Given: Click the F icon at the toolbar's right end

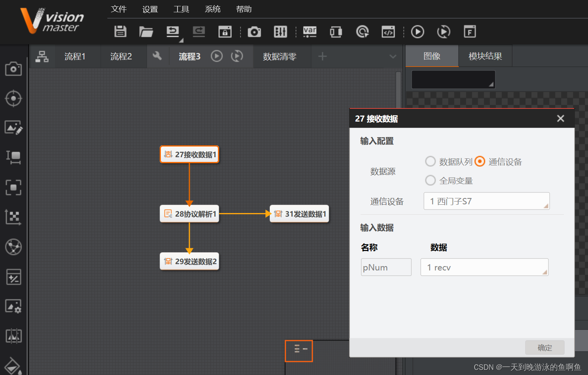Looking at the screenshot, I should pyautogui.click(x=470, y=32).
